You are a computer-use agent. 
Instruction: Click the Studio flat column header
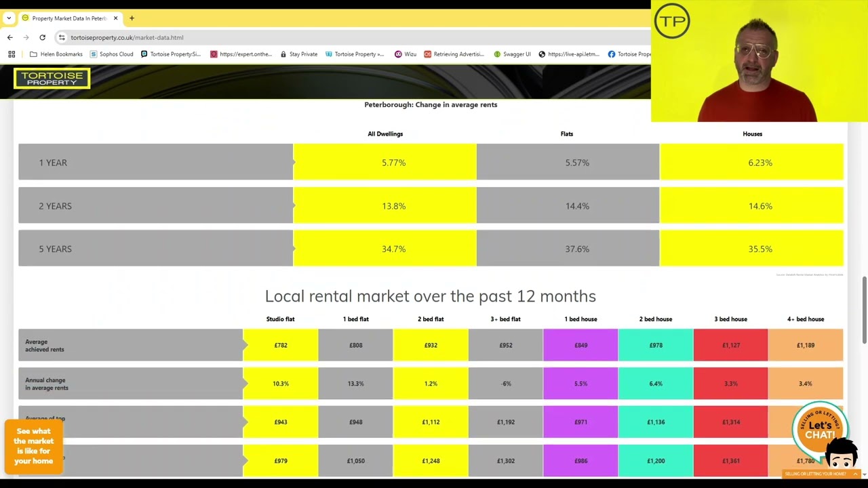point(280,319)
